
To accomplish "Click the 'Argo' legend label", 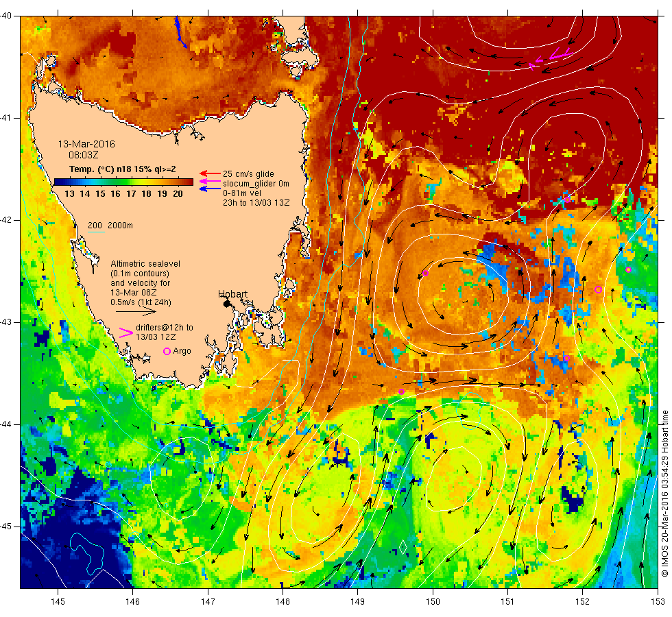I will [182, 351].
